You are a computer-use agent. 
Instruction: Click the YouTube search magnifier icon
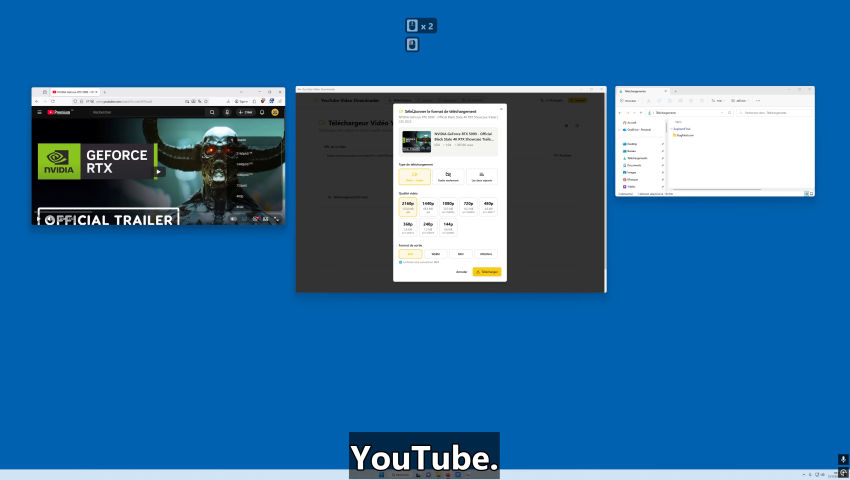coord(212,112)
